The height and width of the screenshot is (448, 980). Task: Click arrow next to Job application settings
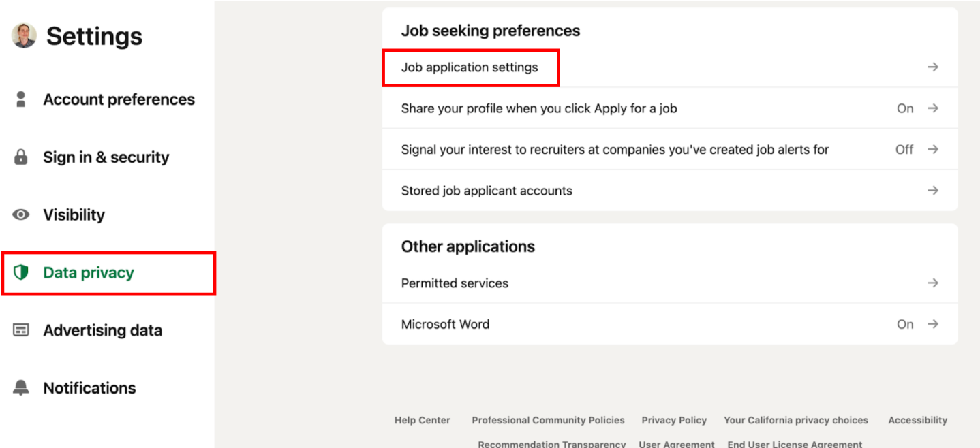pyautogui.click(x=933, y=67)
